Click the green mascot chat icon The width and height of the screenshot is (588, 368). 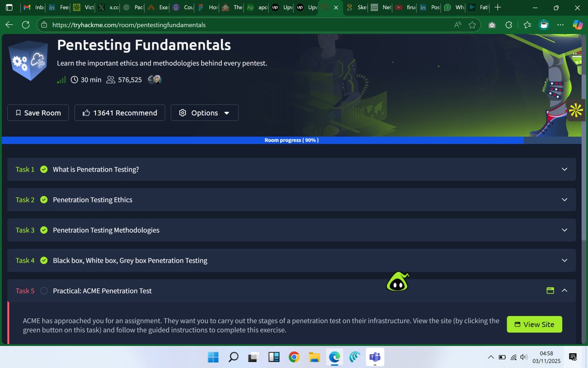pyautogui.click(x=397, y=282)
